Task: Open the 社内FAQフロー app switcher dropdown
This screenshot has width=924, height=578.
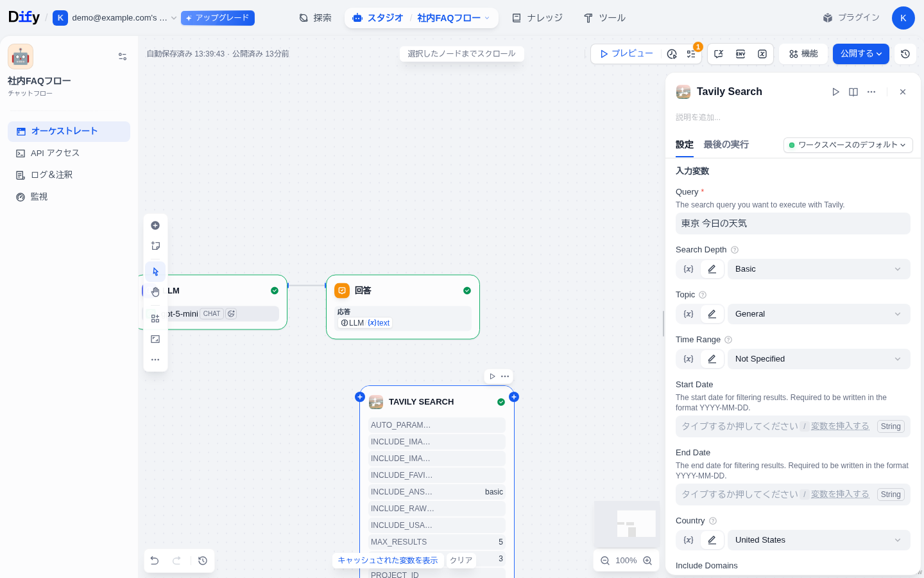Action: (453, 18)
